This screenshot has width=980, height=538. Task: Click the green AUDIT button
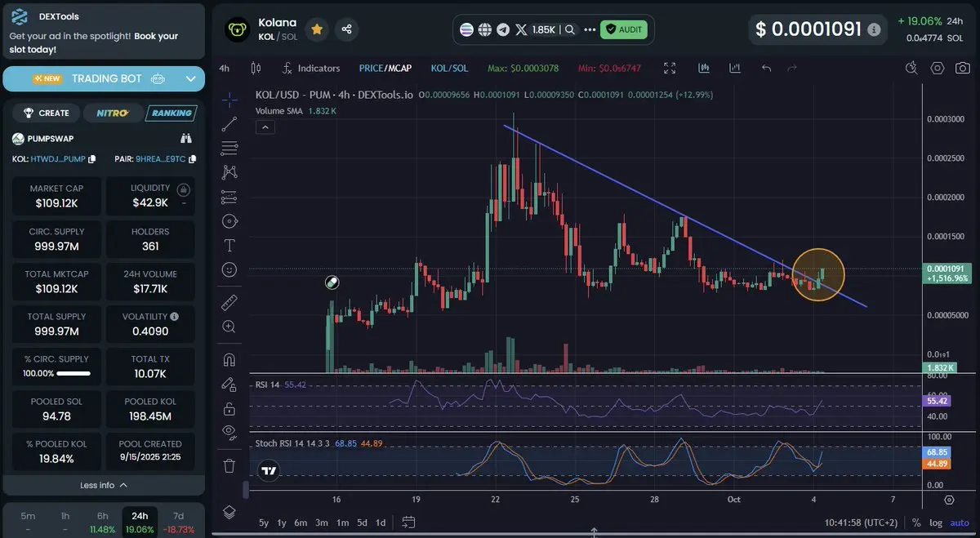(x=625, y=29)
